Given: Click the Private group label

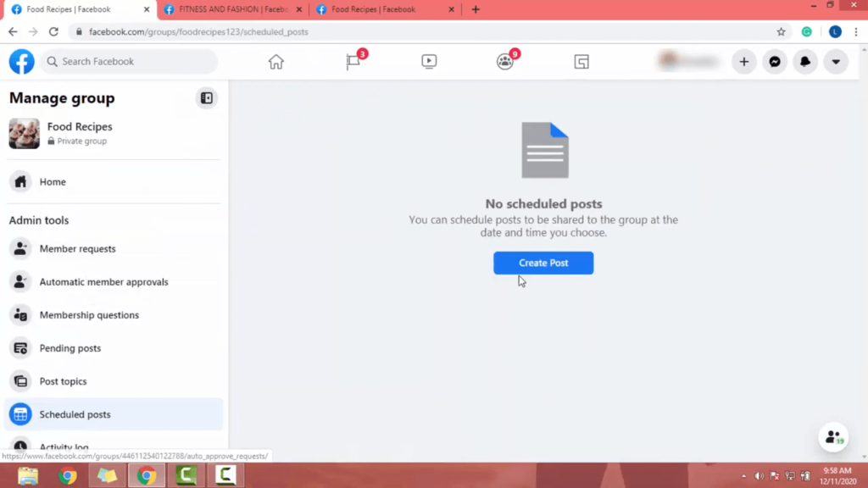Looking at the screenshot, I should point(82,141).
